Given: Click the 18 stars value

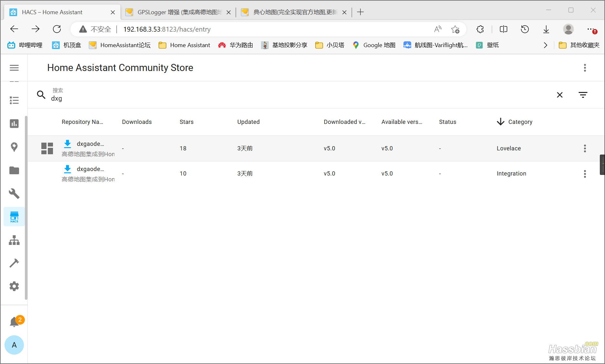Looking at the screenshot, I should pos(183,148).
